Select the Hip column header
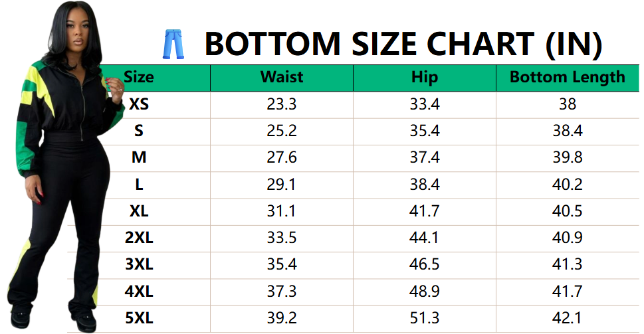This screenshot has width=644, height=334. click(424, 77)
